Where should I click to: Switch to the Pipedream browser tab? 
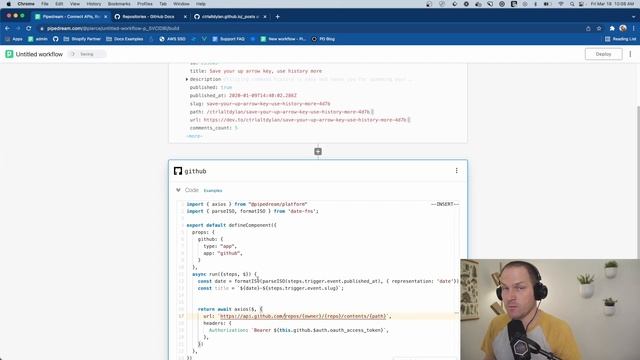tap(70, 17)
